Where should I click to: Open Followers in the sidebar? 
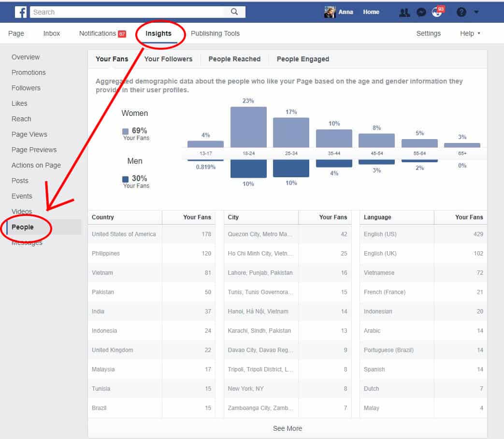pos(26,88)
